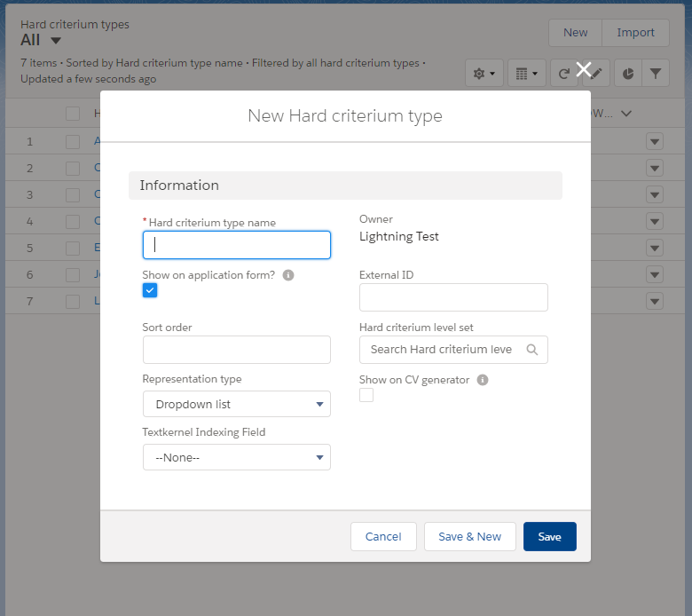This screenshot has width=692, height=616.
Task: Expand the last column header chevron
Action: [625, 114]
